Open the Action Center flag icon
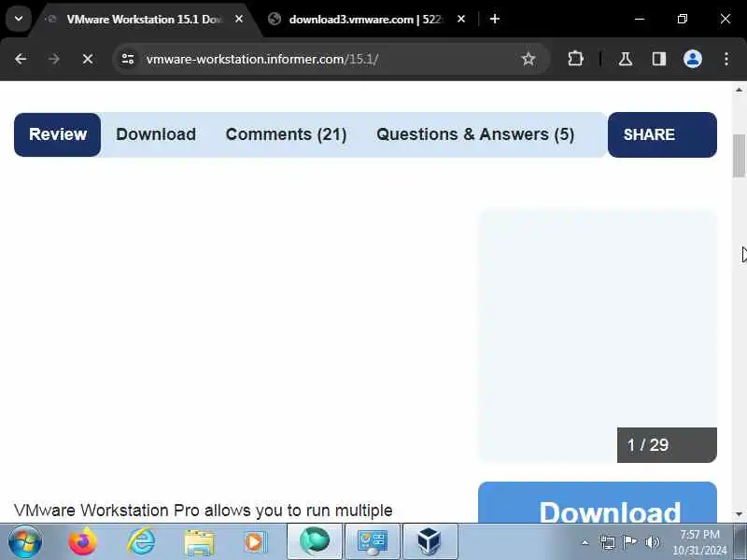747x560 pixels. pyautogui.click(x=629, y=542)
